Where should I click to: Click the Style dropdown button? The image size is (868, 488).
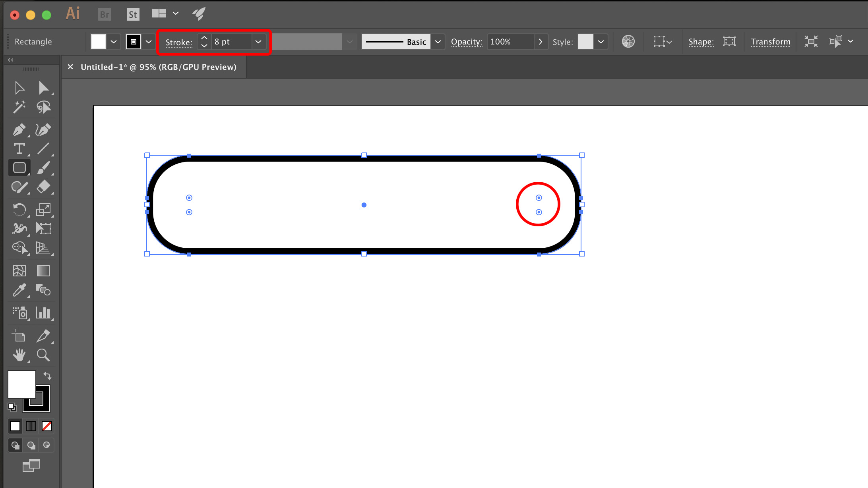click(601, 42)
